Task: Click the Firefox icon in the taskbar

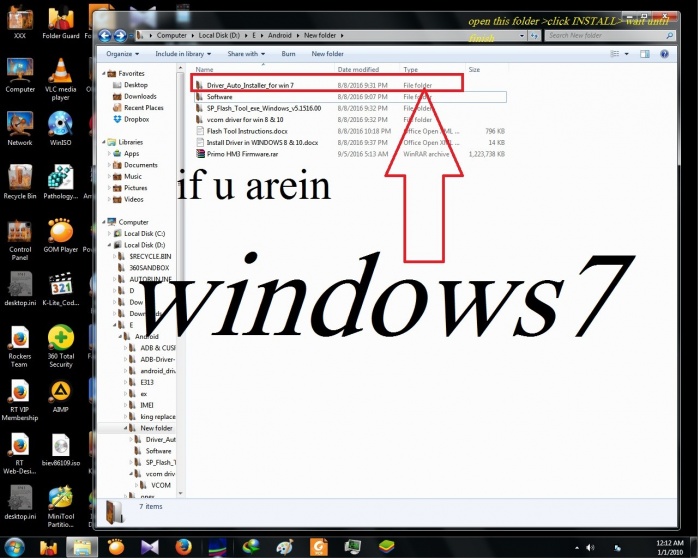Action: pyautogui.click(x=183, y=547)
